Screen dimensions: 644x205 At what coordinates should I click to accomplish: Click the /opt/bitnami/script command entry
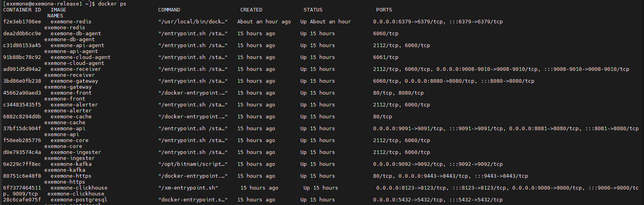[193, 164]
